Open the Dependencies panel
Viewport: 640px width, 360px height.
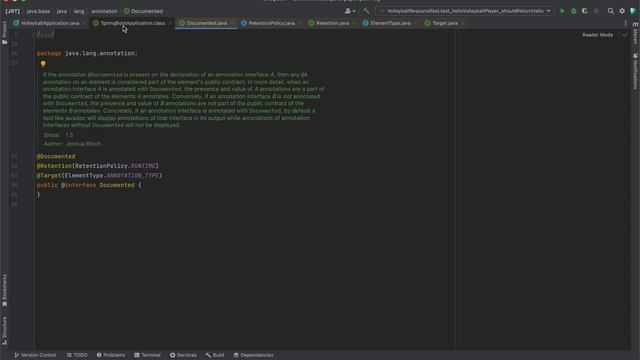(x=253, y=355)
